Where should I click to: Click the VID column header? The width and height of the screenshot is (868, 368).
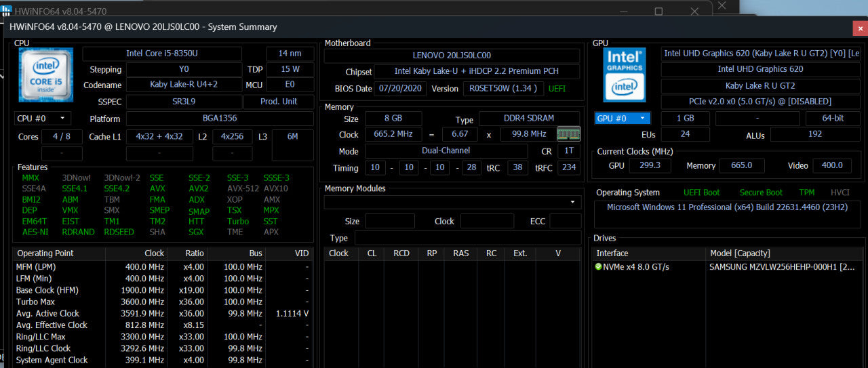pos(289,253)
